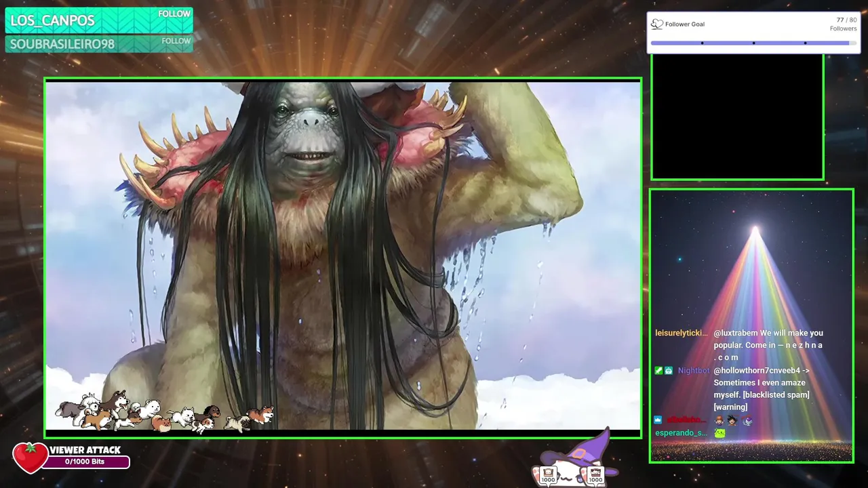Screen dimensions: 868x488
Task: Click the brown-haired girl emote in chat
Action: tap(719, 420)
